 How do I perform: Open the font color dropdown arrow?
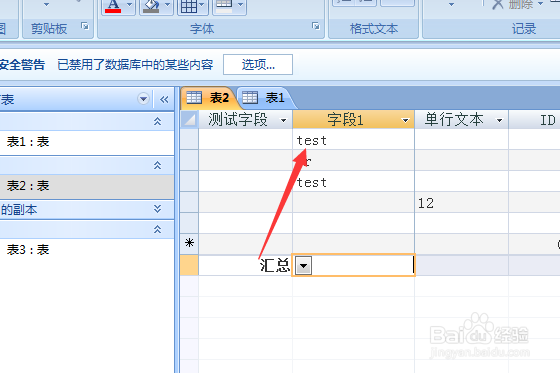pyautogui.click(x=129, y=5)
